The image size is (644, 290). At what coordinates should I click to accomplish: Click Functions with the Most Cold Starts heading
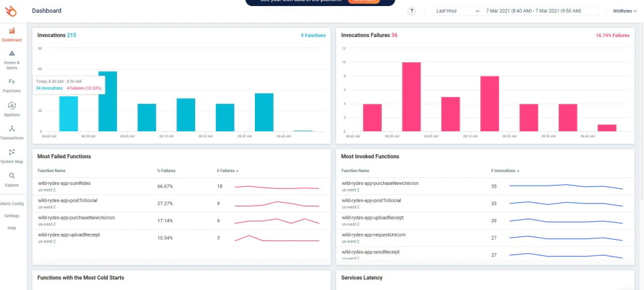(x=80, y=278)
